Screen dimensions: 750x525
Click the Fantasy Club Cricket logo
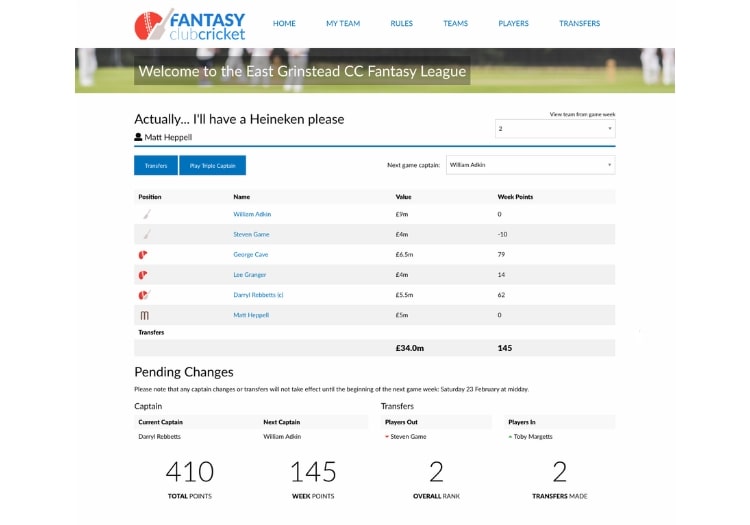[x=190, y=25]
